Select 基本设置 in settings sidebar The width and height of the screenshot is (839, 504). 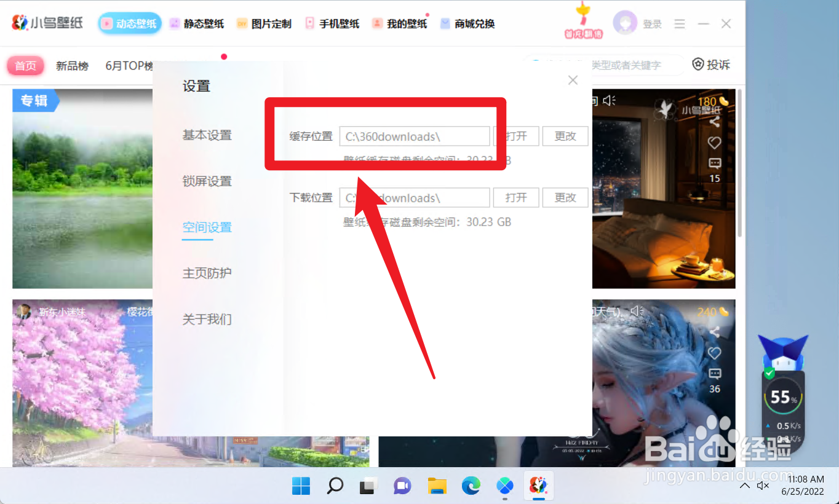pos(207,135)
